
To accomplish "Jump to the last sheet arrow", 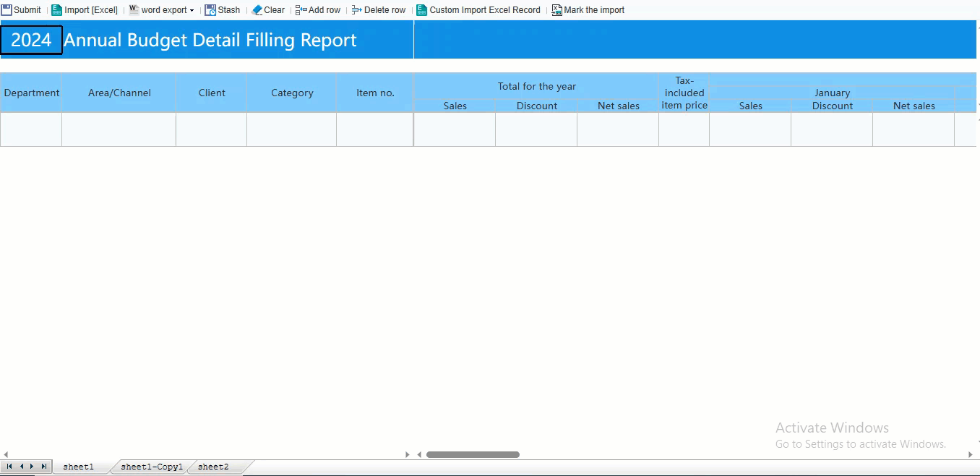I will pos(43,467).
